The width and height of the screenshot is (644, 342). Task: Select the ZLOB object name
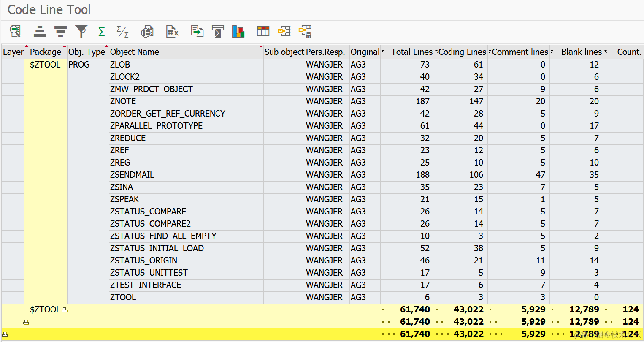click(120, 65)
